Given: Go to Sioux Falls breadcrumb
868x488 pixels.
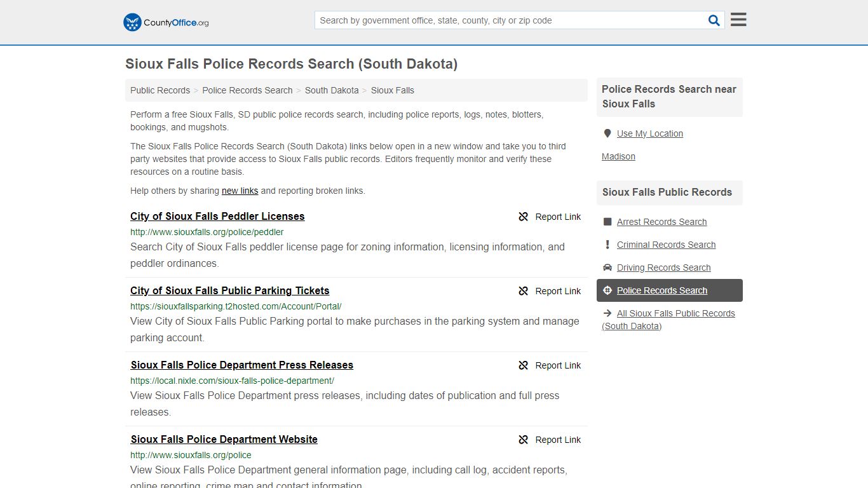Looking at the screenshot, I should tap(393, 90).
